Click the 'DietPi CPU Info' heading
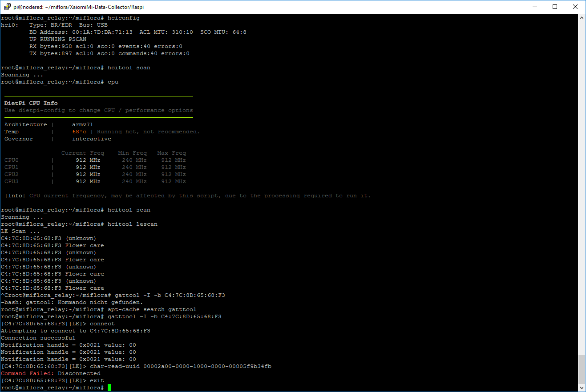This screenshot has width=586, height=392. (31, 103)
